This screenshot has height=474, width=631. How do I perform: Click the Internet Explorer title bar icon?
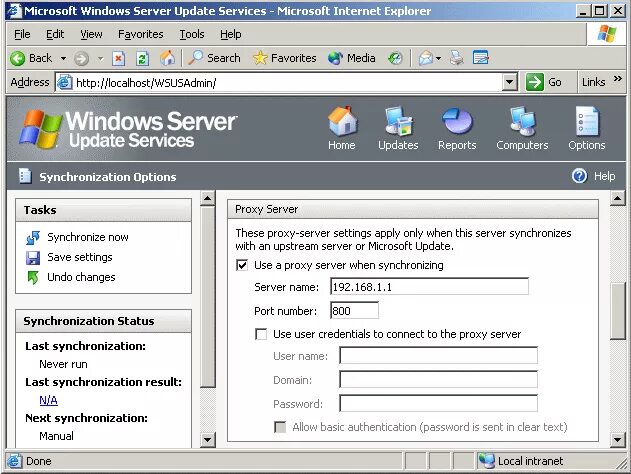14,11
